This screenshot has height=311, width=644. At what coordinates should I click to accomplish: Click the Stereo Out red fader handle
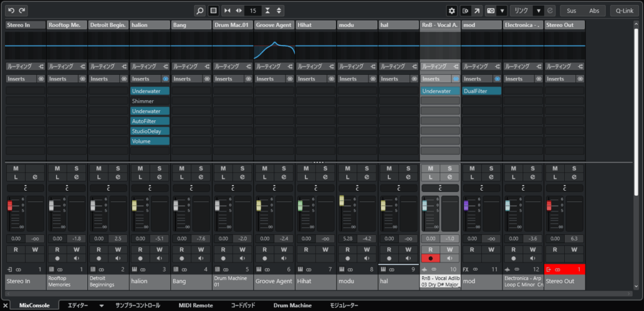coord(548,206)
